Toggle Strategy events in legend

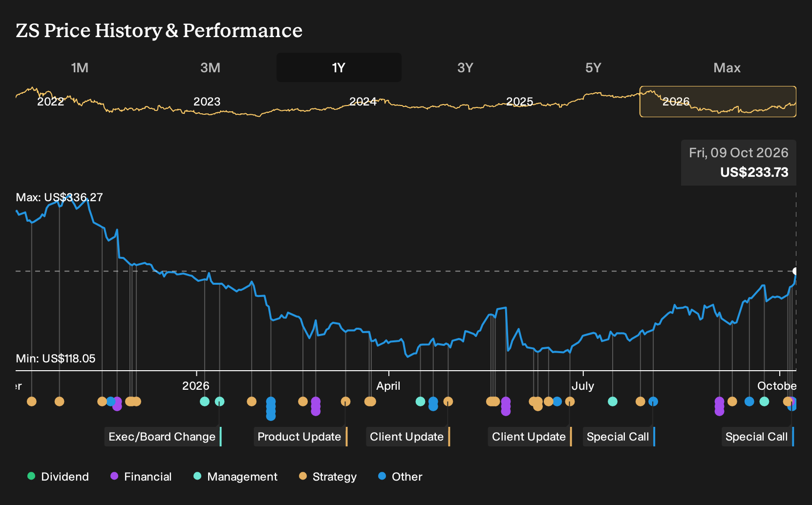[x=328, y=477]
